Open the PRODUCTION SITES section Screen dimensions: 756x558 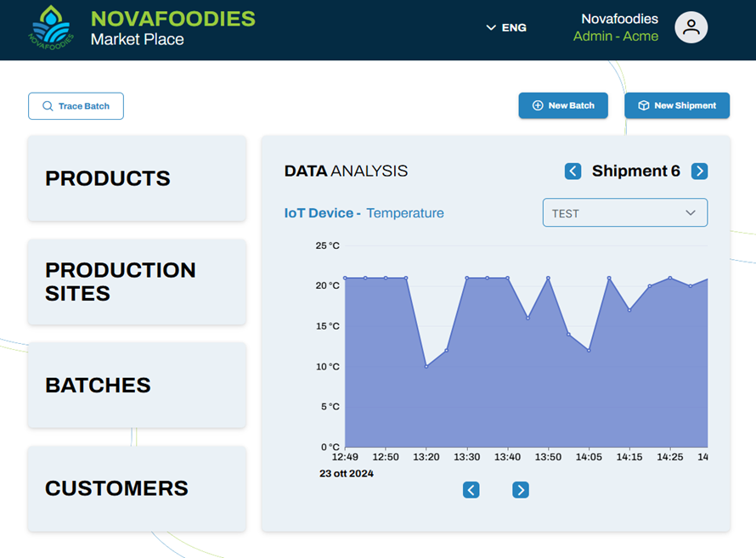[x=137, y=282]
